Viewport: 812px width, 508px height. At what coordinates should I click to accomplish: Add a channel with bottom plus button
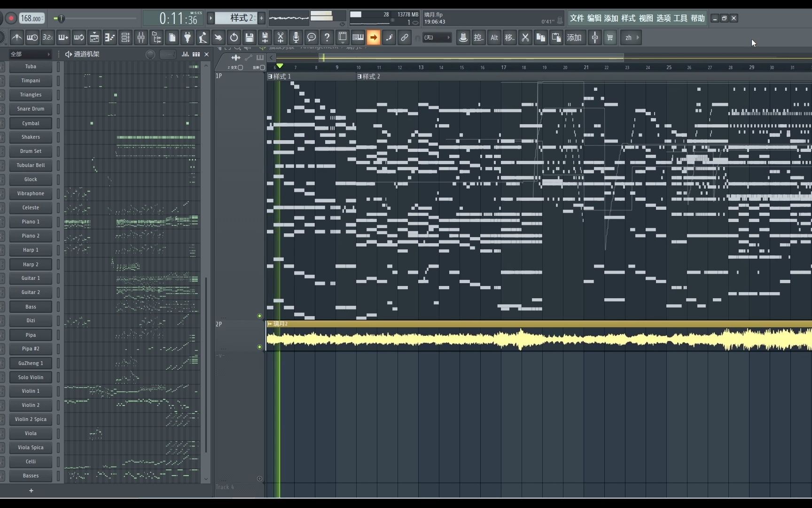coord(31,491)
